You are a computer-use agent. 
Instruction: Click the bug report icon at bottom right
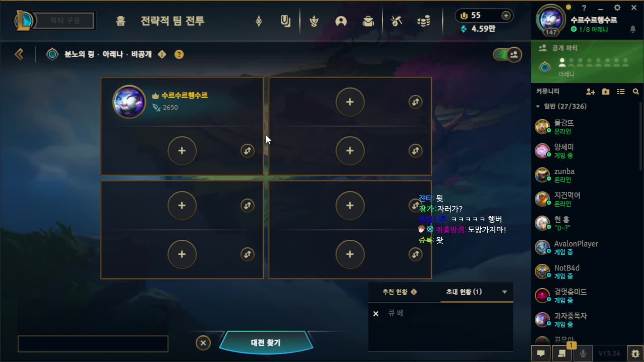click(x=635, y=354)
